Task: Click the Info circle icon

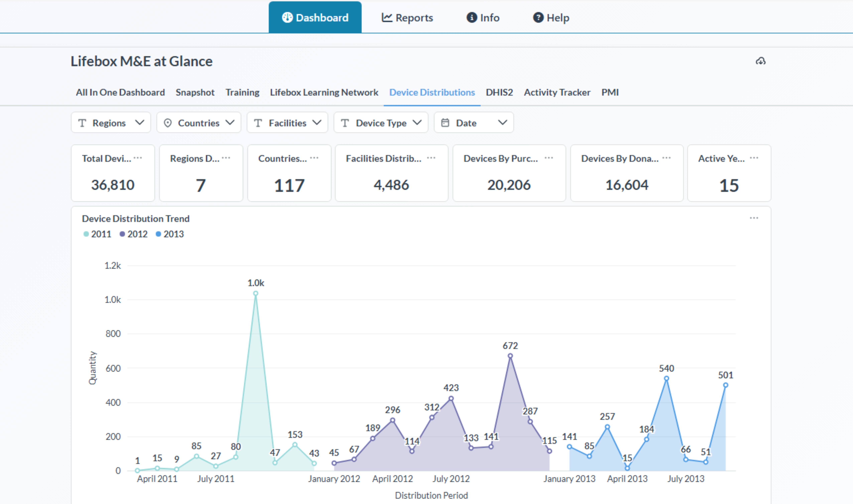Action: [x=472, y=17]
